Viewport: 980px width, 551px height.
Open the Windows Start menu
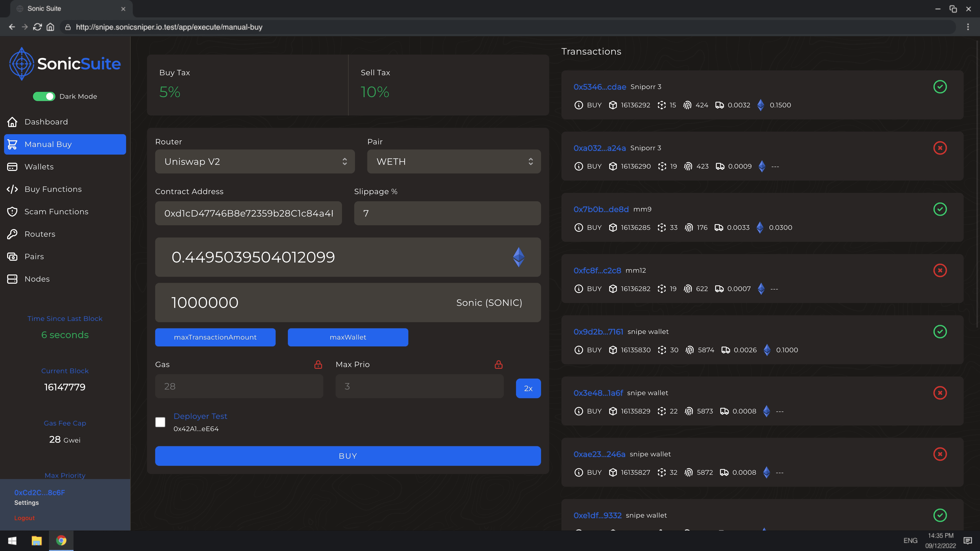coord(12,540)
